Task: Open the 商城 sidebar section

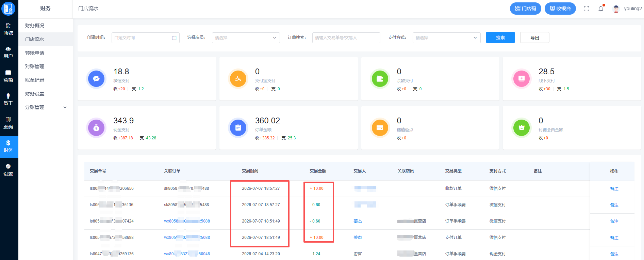Action: [x=8, y=29]
